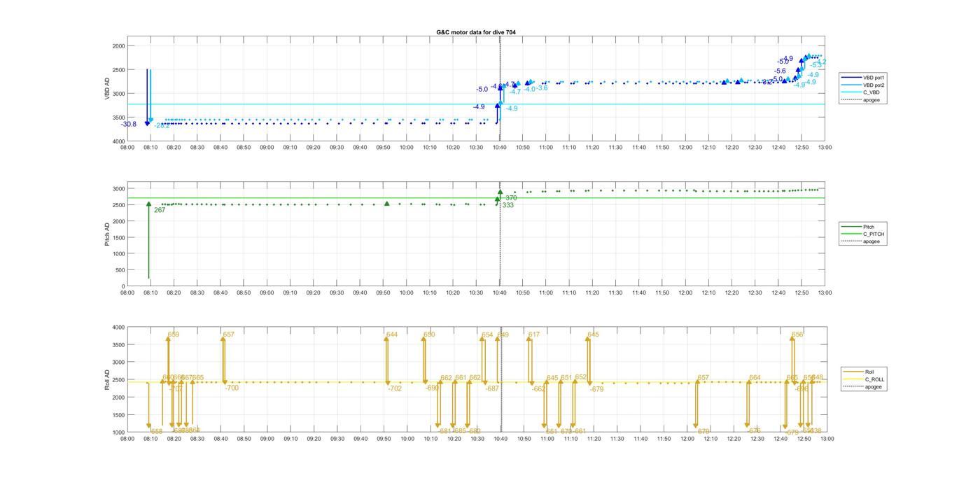Click the 'Roll AD' y-axis label
Viewport: 980px width, 485px height.
point(108,380)
